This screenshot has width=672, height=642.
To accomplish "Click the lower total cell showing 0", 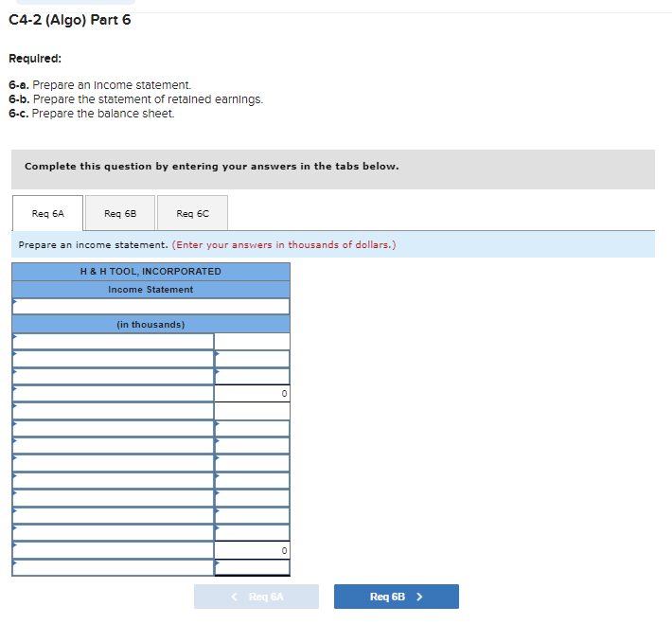I will point(252,551).
